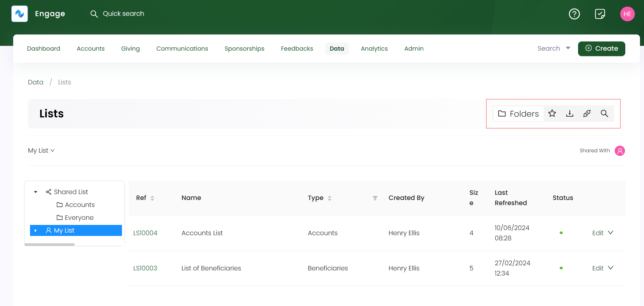The height and width of the screenshot is (306, 644).
Task: Open the help question mark icon
Action: (574, 14)
